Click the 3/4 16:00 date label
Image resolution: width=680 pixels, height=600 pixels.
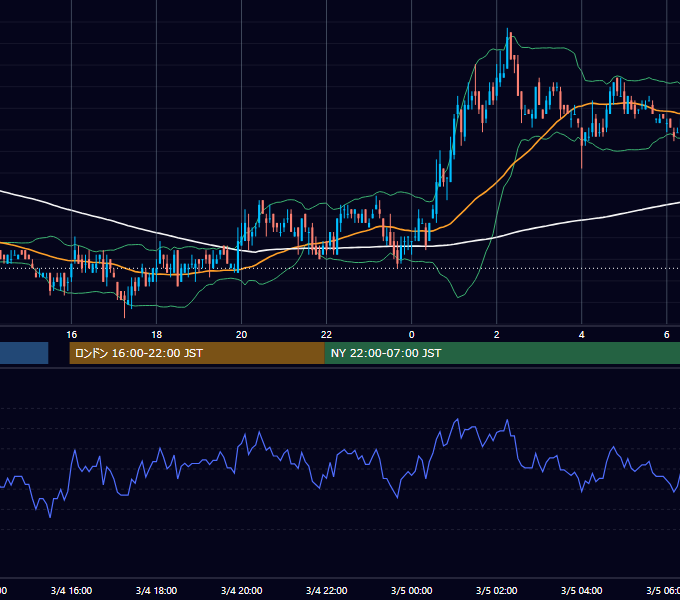(72, 591)
